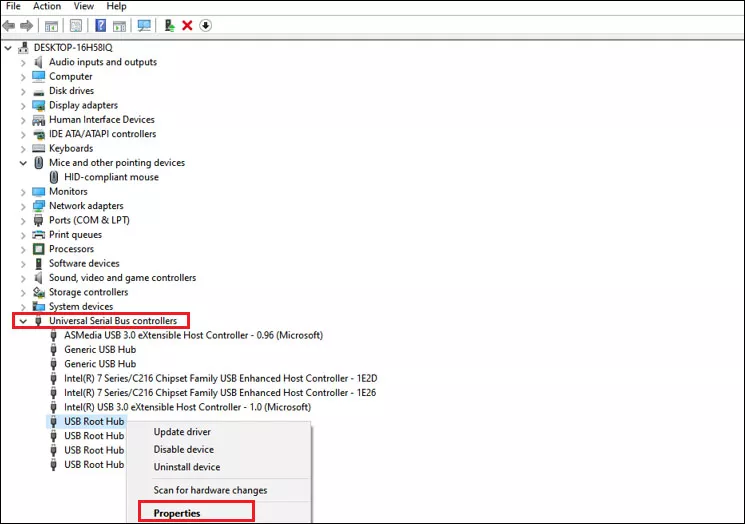Click the Disable device down-arrow icon
The height and width of the screenshot is (524, 745).
(x=205, y=26)
